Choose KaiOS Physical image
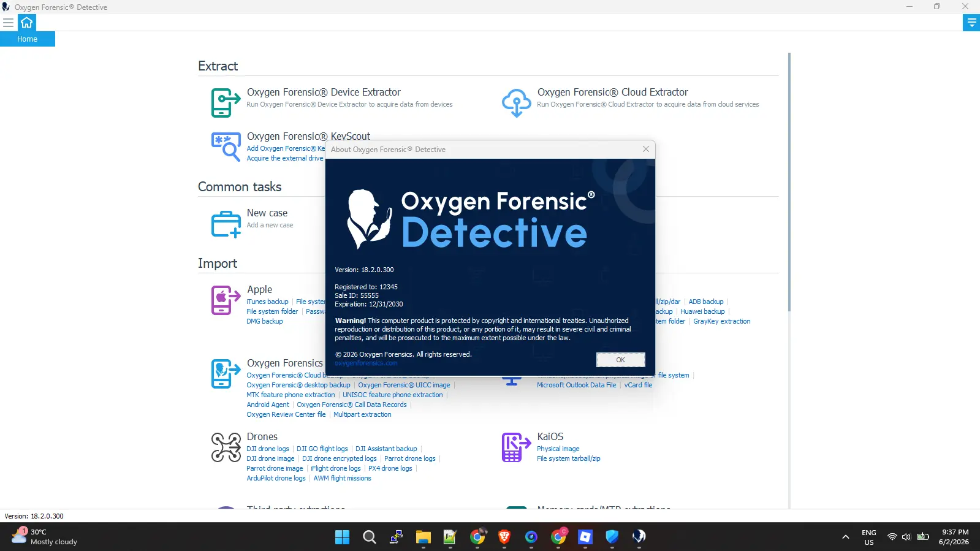This screenshot has width=980, height=551. (558, 449)
